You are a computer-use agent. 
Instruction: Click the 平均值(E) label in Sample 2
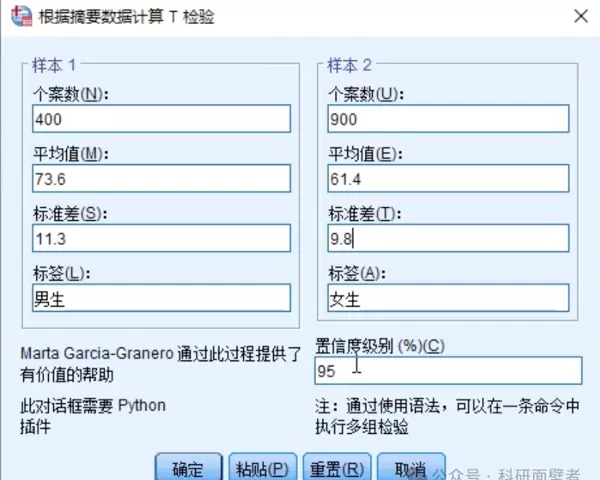pyautogui.click(x=362, y=153)
